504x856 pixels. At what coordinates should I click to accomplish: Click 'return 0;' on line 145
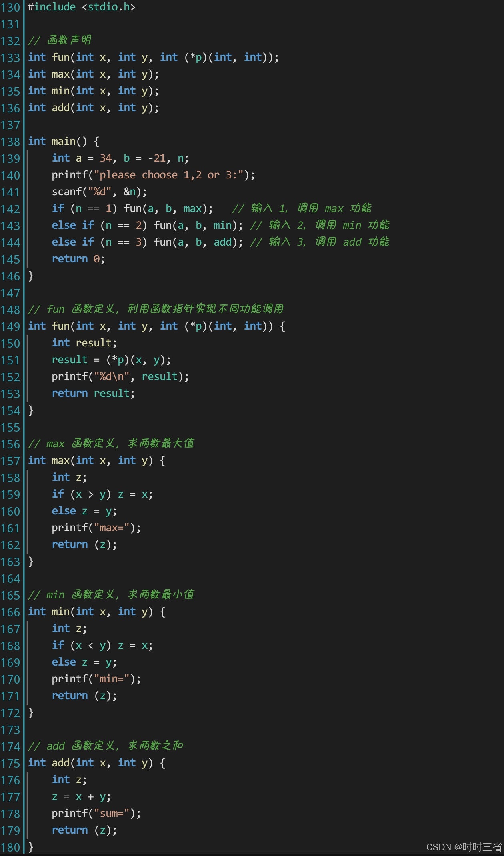point(78,259)
